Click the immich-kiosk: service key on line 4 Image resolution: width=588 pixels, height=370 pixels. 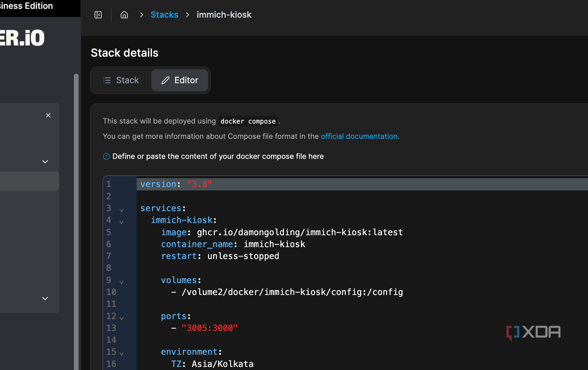pos(184,220)
